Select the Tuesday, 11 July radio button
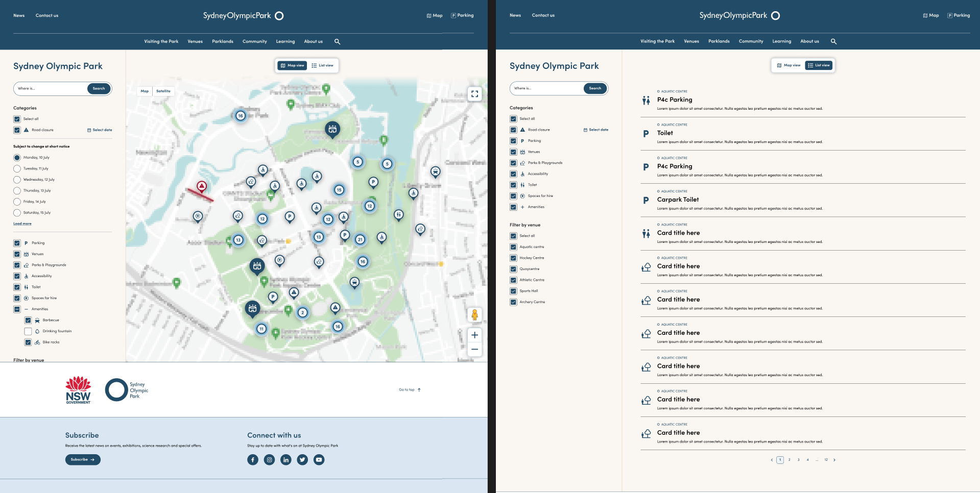Screen dimensions: 980x493 (17, 168)
